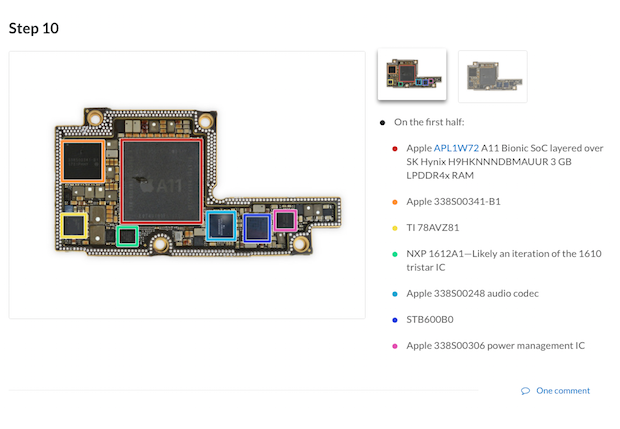The width and height of the screenshot is (620, 429).
Task: Click the SK Hynix H9HKNNNDBMAUUR RAM text
Action: pos(489,168)
